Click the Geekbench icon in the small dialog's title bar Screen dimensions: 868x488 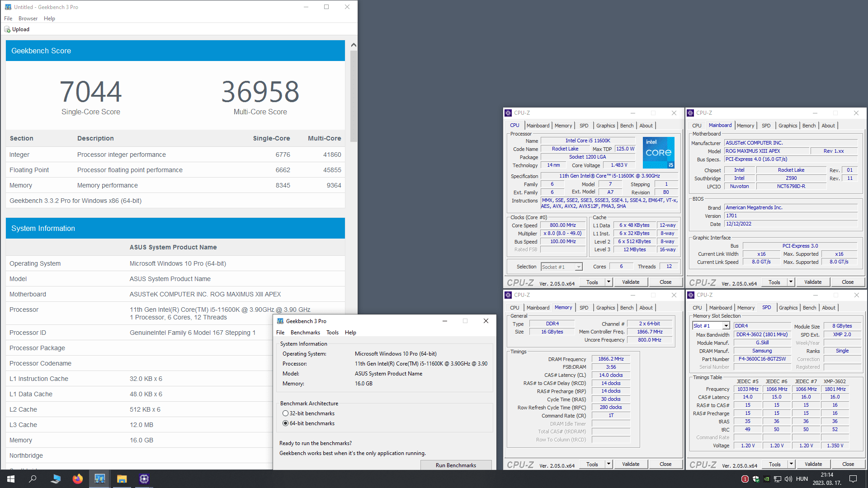pyautogui.click(x=280, y=321)
